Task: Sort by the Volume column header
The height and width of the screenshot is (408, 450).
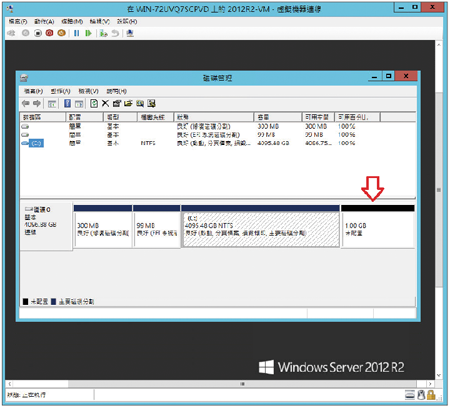Action: [43, 117]
